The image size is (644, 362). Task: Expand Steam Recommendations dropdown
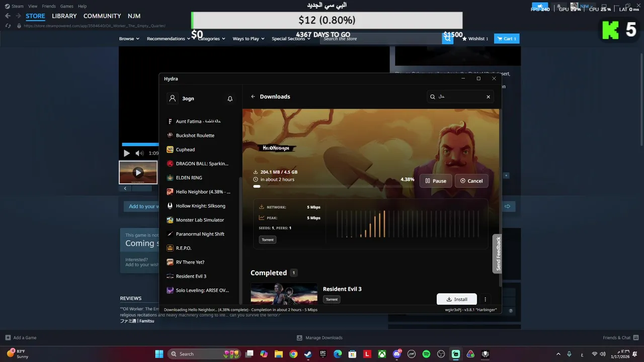[169, 39]
